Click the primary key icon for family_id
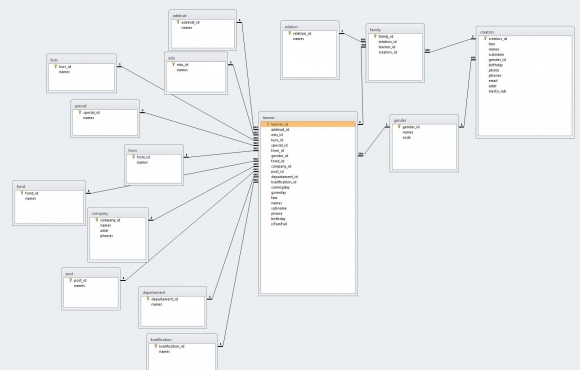 tap(375, 36)
